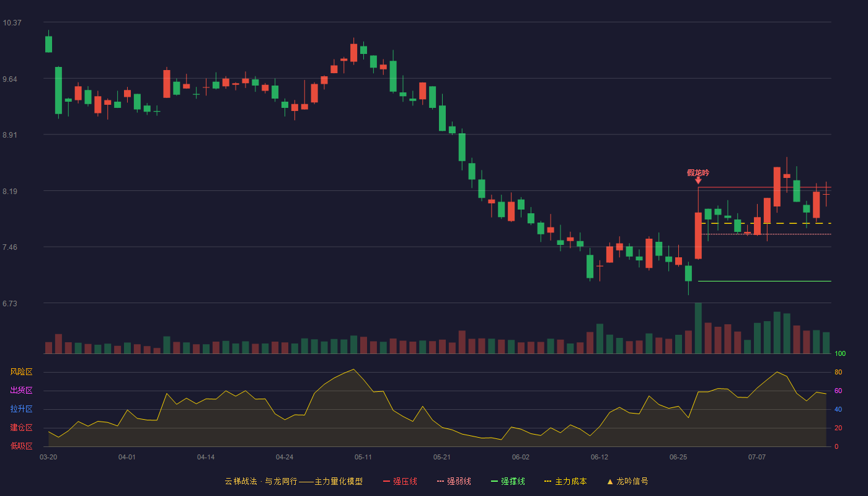Click the 06-02 date label
This screenshot has height=496, width=868.
521,457
